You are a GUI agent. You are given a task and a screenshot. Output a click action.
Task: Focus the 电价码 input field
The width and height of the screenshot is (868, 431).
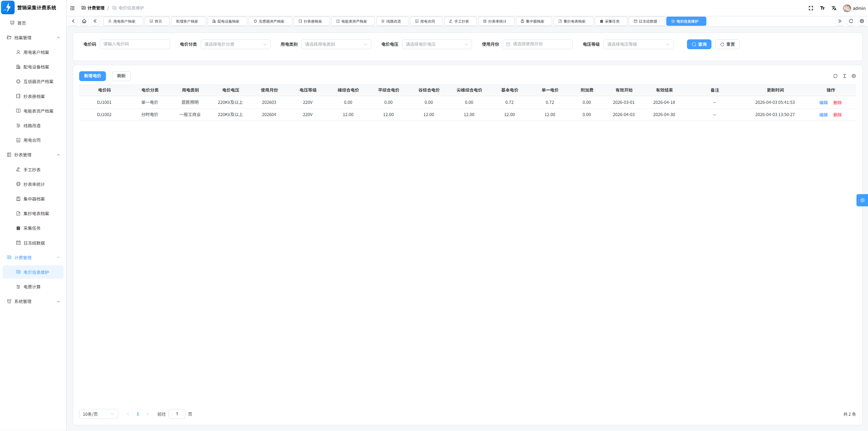tap(135, 44)
